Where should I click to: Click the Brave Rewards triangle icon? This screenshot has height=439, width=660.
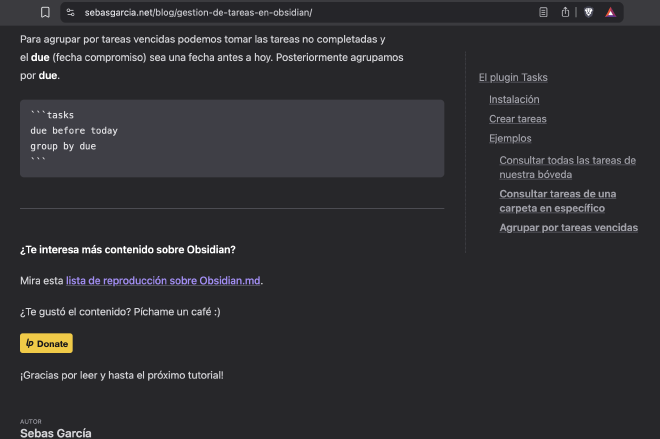(x=610, y=13)
